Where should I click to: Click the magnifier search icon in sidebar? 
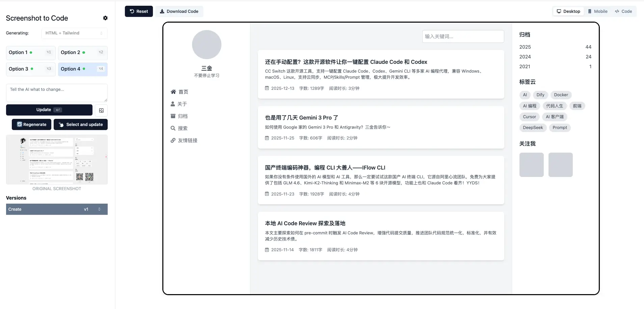point(173,128)
